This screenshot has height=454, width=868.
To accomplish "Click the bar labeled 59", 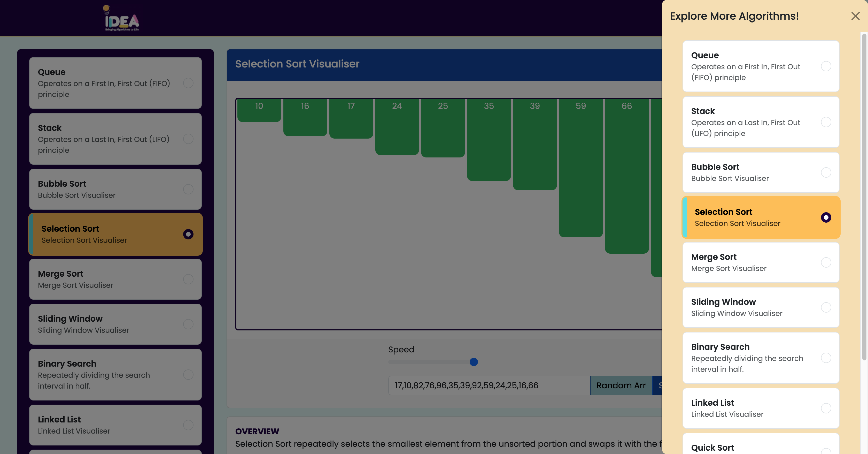I will pos(580,168).
